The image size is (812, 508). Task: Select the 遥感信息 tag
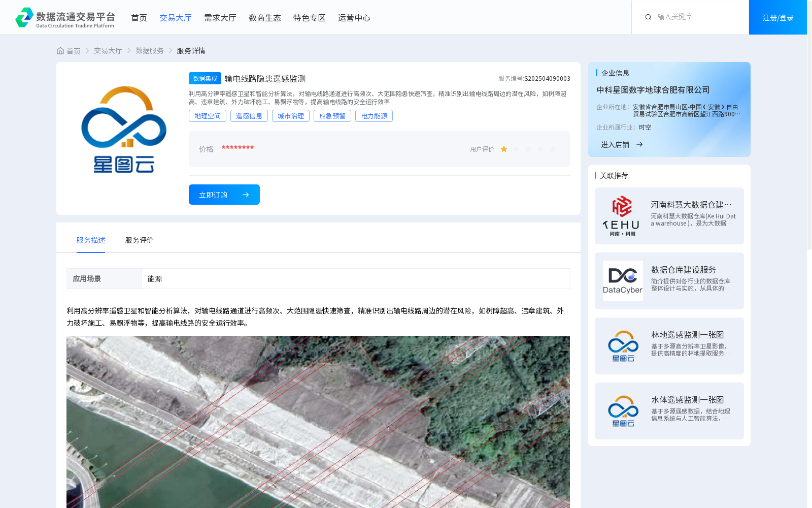[249, 116]
